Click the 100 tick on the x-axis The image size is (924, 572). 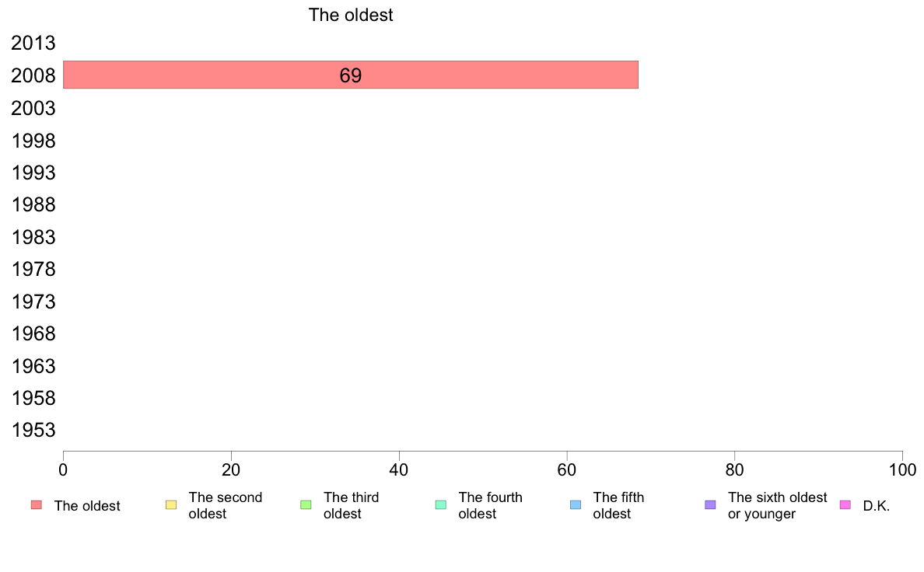902,469
